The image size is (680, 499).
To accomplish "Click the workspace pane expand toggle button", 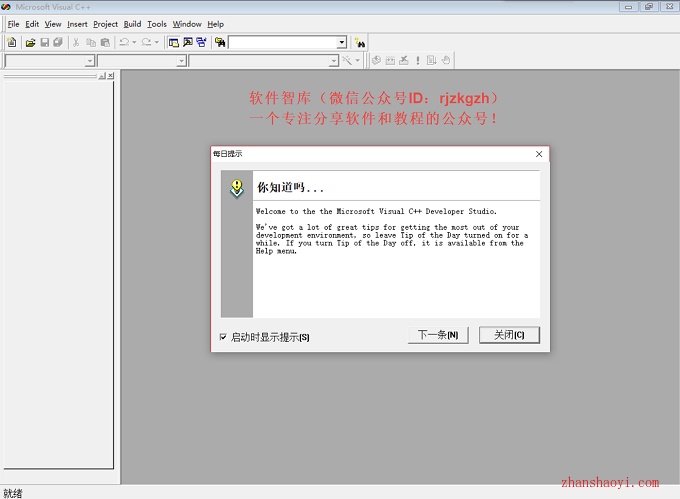I will 102,76.
